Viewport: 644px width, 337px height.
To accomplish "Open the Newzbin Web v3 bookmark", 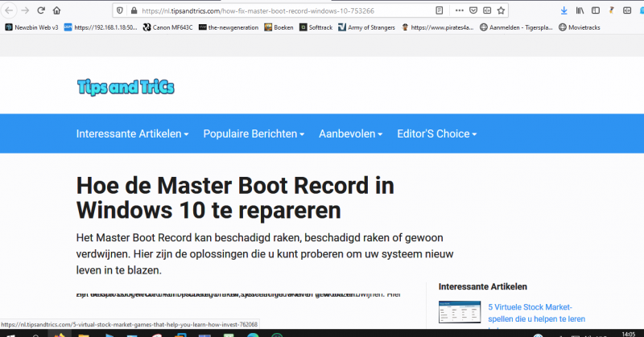I will [32, 27].
